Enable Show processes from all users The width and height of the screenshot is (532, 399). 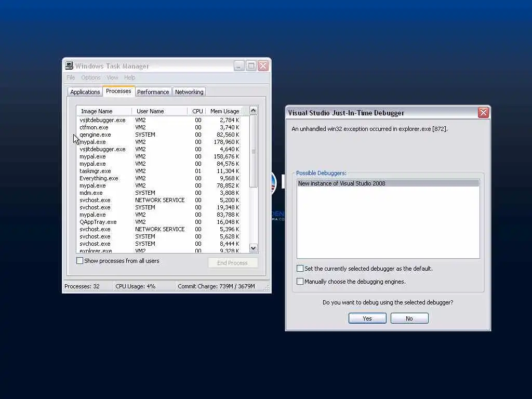click(79, 261)
